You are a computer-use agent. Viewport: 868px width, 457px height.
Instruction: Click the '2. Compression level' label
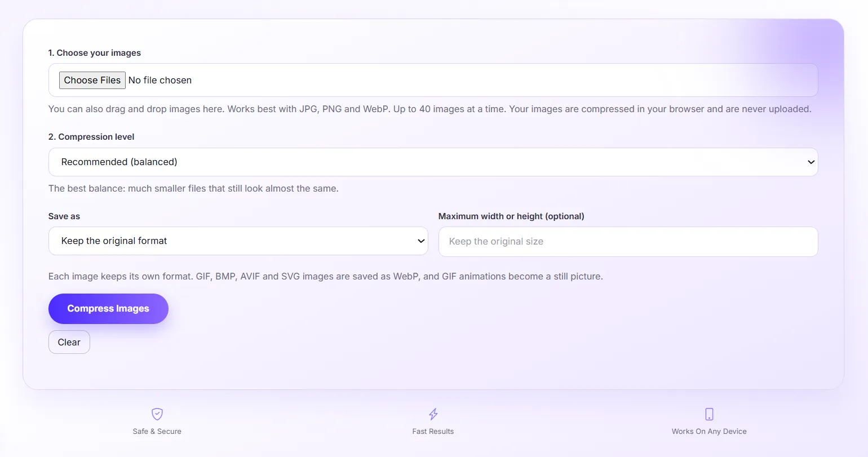[91, 137]
